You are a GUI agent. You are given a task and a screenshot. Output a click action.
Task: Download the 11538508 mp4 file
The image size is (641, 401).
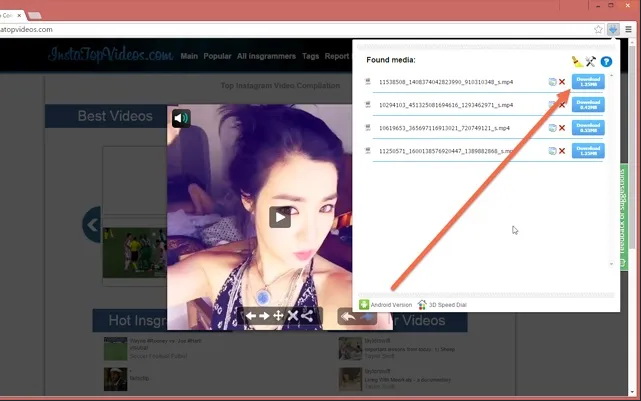click(x=588, y=82)
